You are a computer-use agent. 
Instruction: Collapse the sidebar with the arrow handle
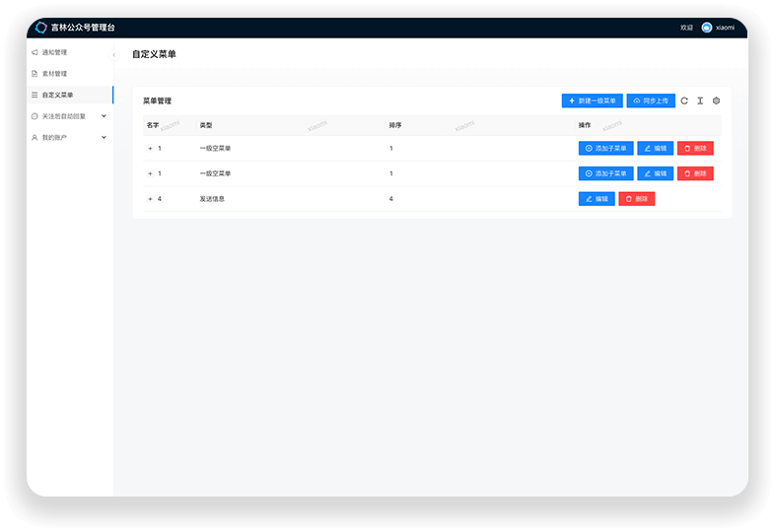(113, 55)
